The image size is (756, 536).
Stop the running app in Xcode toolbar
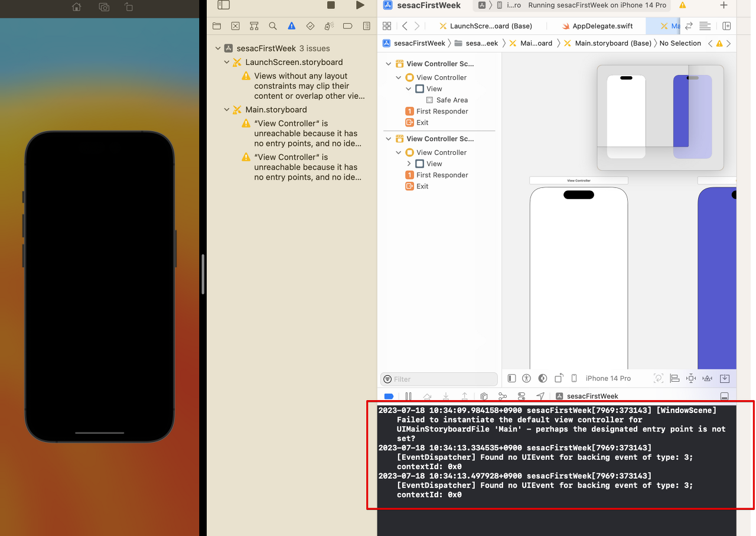click(x=331, y=5)
